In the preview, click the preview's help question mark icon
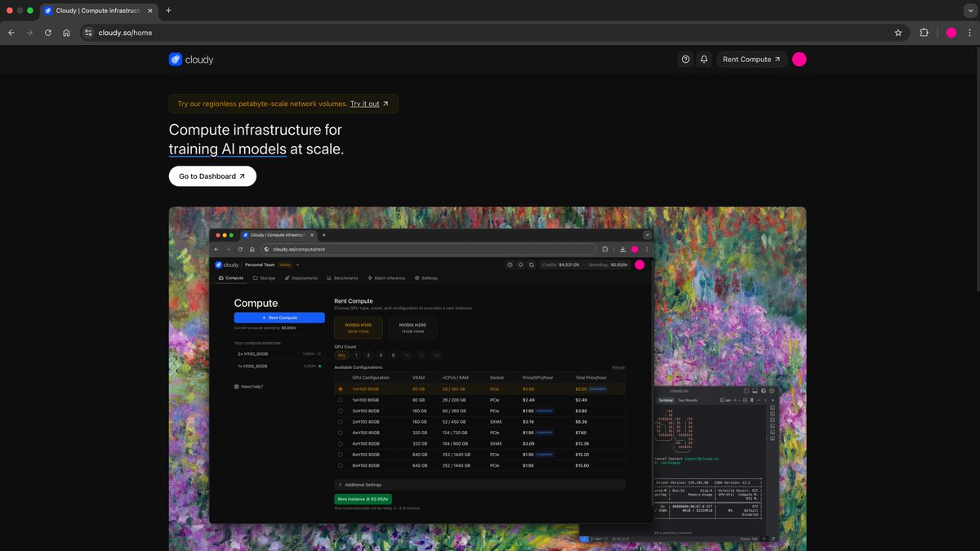Image resolution: width=980 pixels, height=551 pixels. [x=510, y=264]
